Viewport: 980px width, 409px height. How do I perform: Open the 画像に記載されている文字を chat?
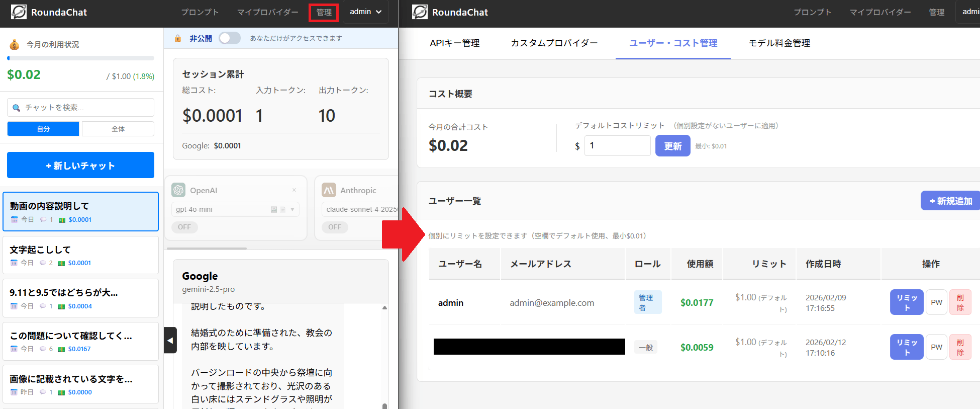click(x=80, y=384)
